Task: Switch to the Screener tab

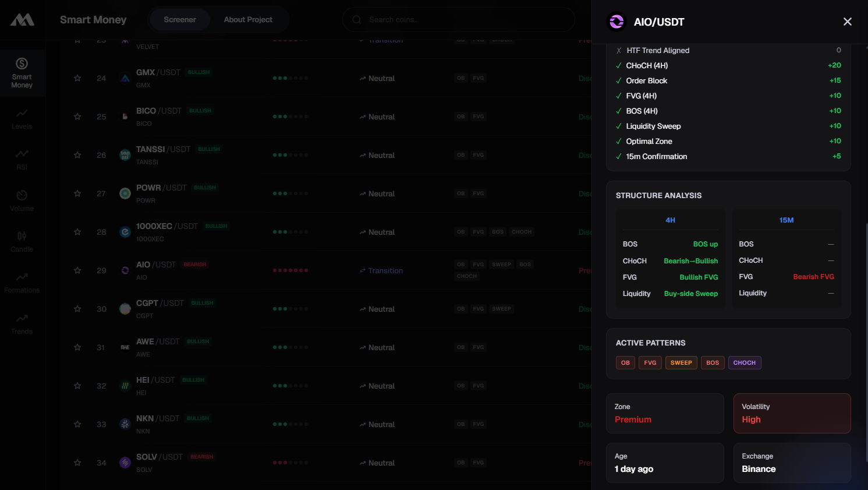Action: coord(180,20)
